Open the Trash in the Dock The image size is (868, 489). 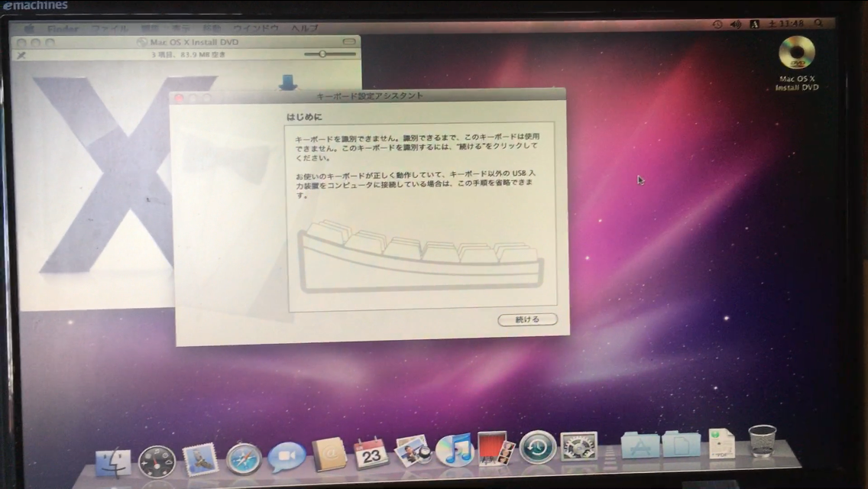pos(763,441)
